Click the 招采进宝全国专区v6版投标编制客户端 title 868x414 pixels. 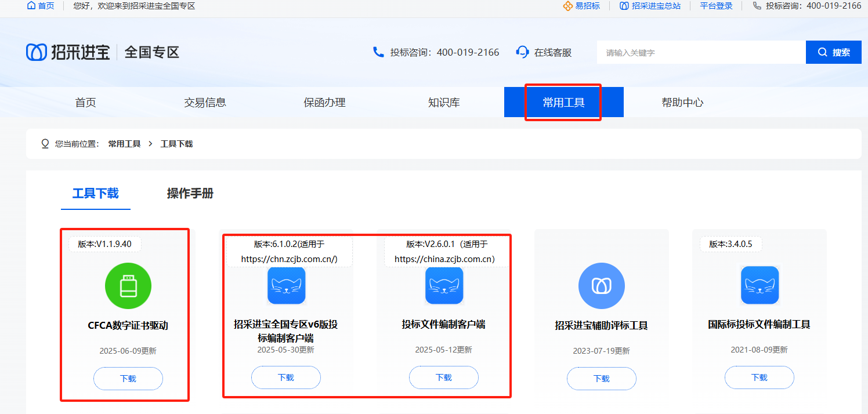(286, 331)
